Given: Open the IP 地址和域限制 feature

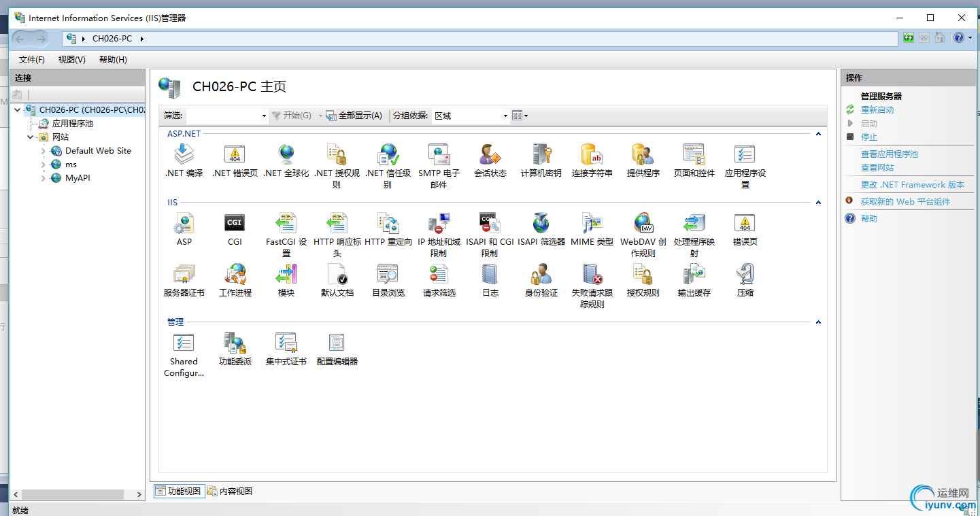Looking at the screenshot, I should click(439, 235).
